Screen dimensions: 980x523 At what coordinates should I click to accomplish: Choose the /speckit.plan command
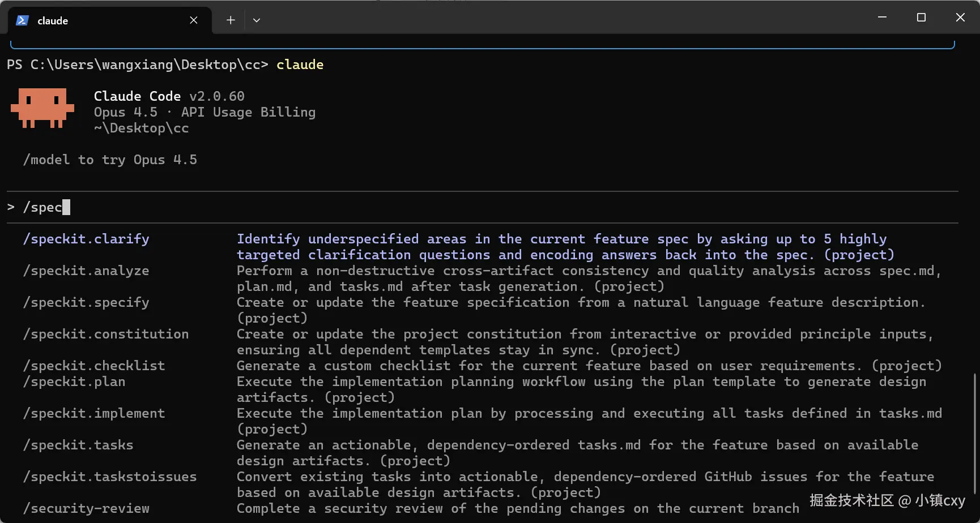pos(74,381)
